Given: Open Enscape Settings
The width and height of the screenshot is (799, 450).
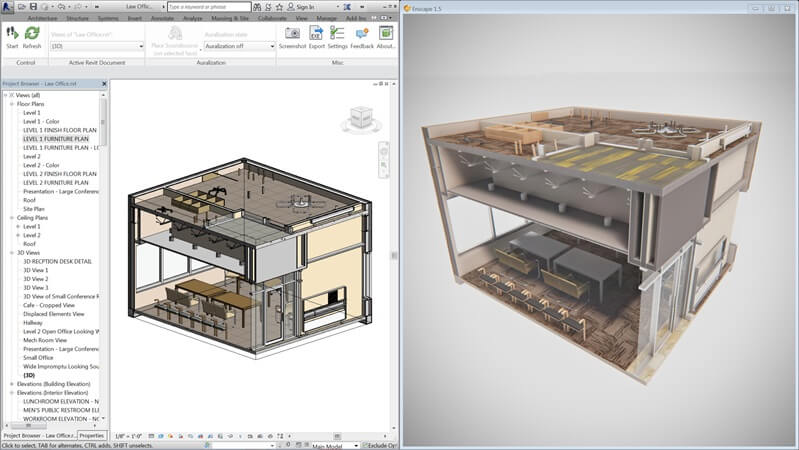Looking at the screenshot, I should click(x=337, y=34).
